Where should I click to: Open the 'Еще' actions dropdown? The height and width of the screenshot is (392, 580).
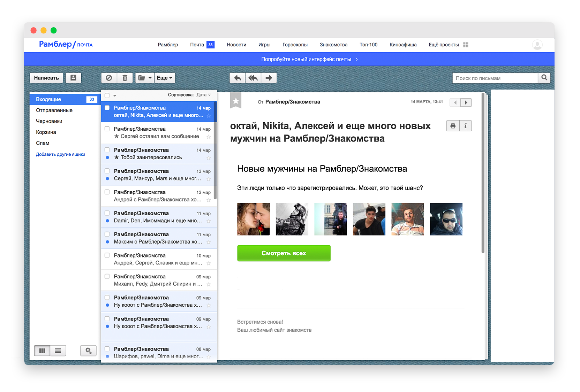click(165, 78)
